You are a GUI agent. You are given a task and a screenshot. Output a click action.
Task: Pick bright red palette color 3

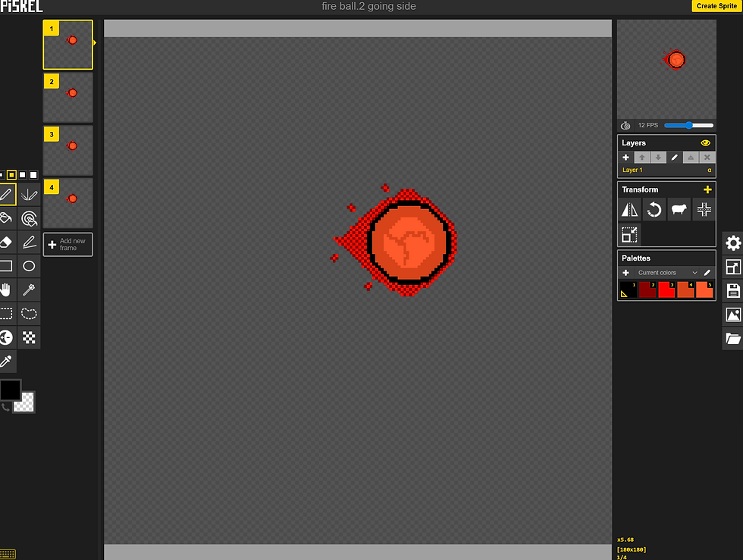coord(666,289)
